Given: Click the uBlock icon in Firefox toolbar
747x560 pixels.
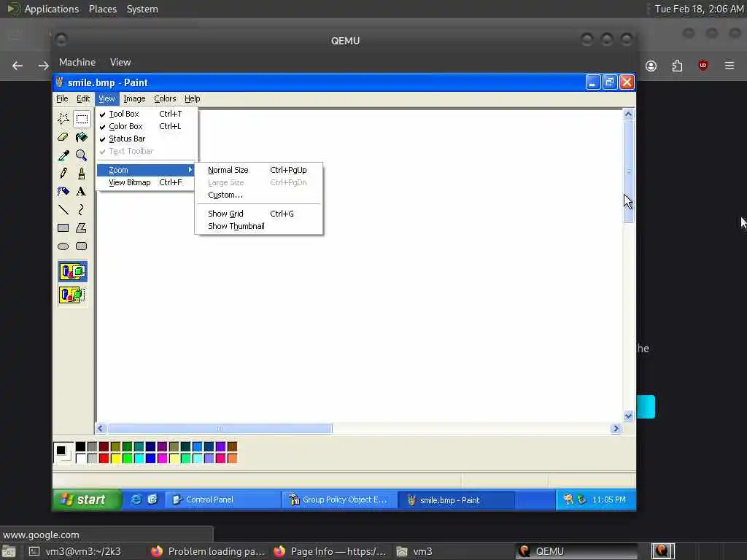Looking at the screenshot, I should click(703, 65).
